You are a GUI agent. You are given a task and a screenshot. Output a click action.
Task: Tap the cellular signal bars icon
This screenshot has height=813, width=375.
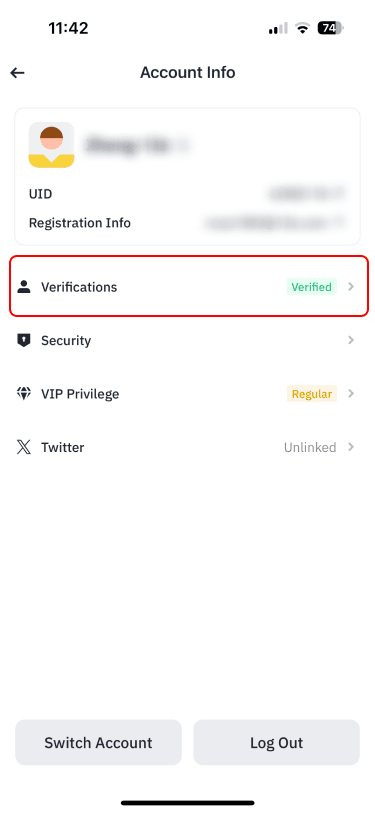pyautogui.click(x=277, y=29)
